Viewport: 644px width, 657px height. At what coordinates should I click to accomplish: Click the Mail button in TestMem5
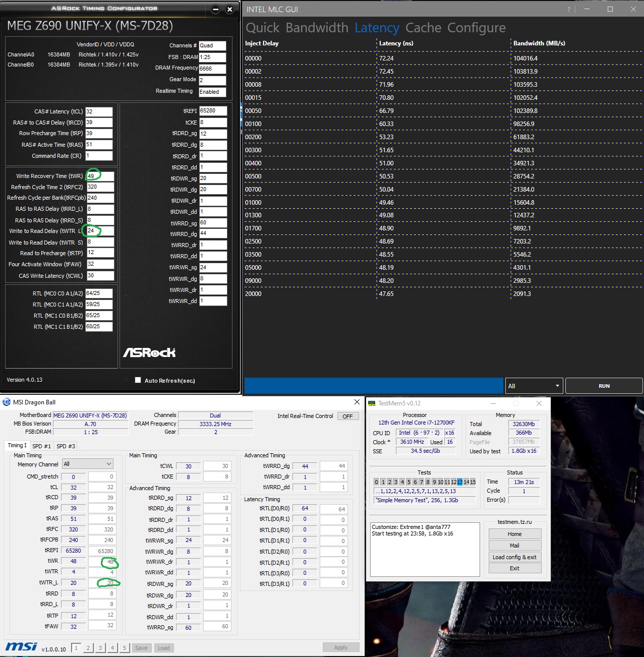coord(515,546)
